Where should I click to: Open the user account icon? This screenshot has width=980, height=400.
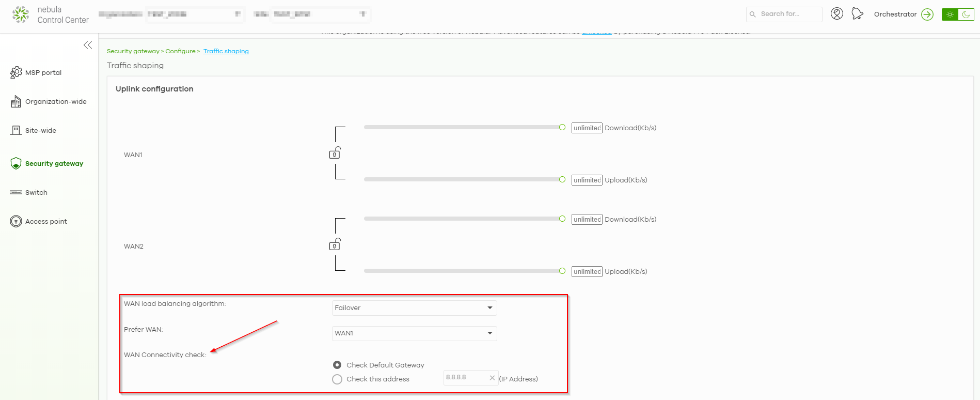pyautogui.click(x=836, y=14)
